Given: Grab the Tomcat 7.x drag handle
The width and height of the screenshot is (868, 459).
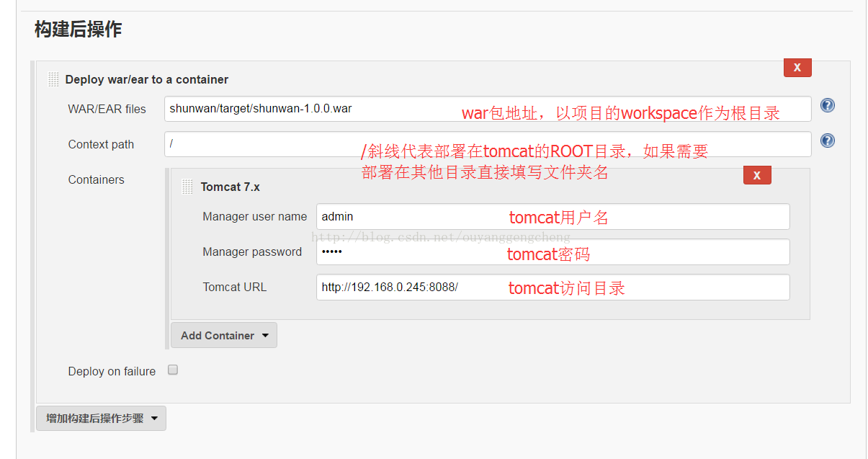Looking at the screenshot, I should [x=187, y=187].
